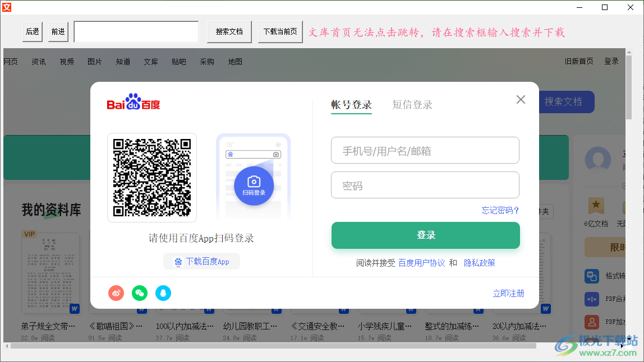Click the green 登录 button
This screenshot has width=644, height=362.
425,235
